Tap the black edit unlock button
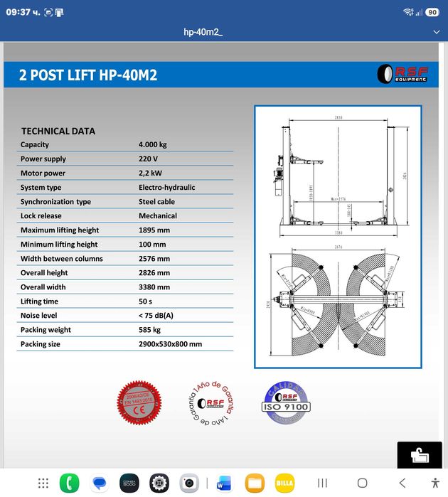This screenshot has width=448, height=497. (x=420, y=455)
